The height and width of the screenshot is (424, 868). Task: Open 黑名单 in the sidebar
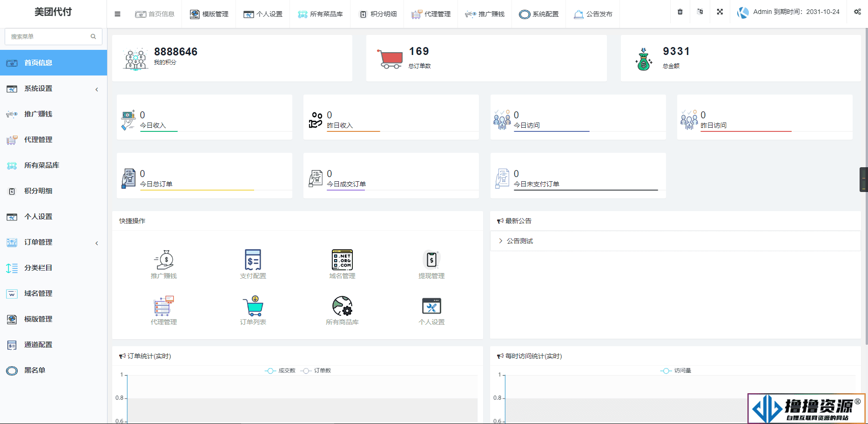54,370
